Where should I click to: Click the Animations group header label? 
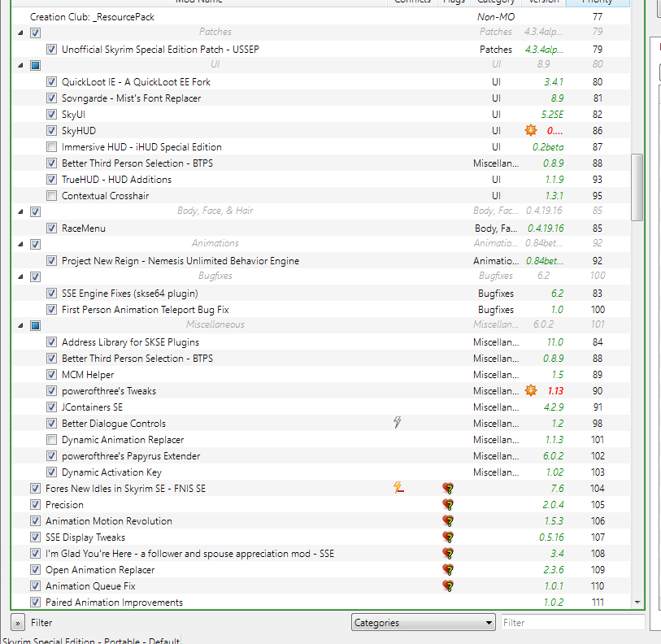click(215, 243)
